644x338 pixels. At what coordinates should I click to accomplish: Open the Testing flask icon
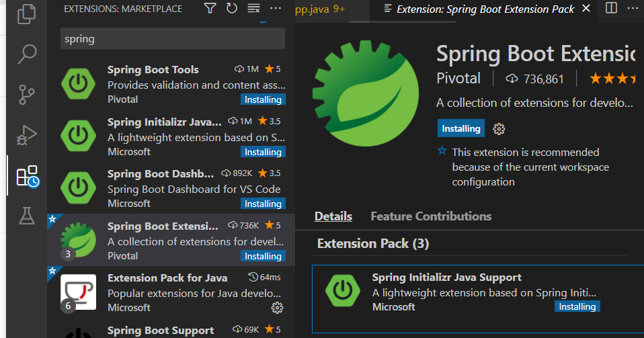[x=27, y=216]
